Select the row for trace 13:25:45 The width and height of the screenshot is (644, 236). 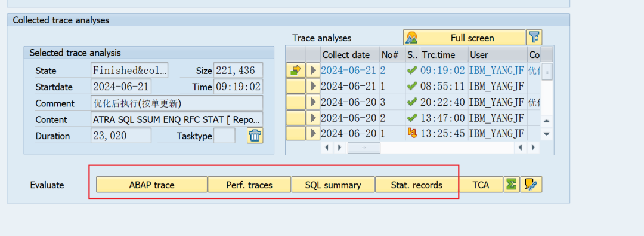click(x=296, y=133)
